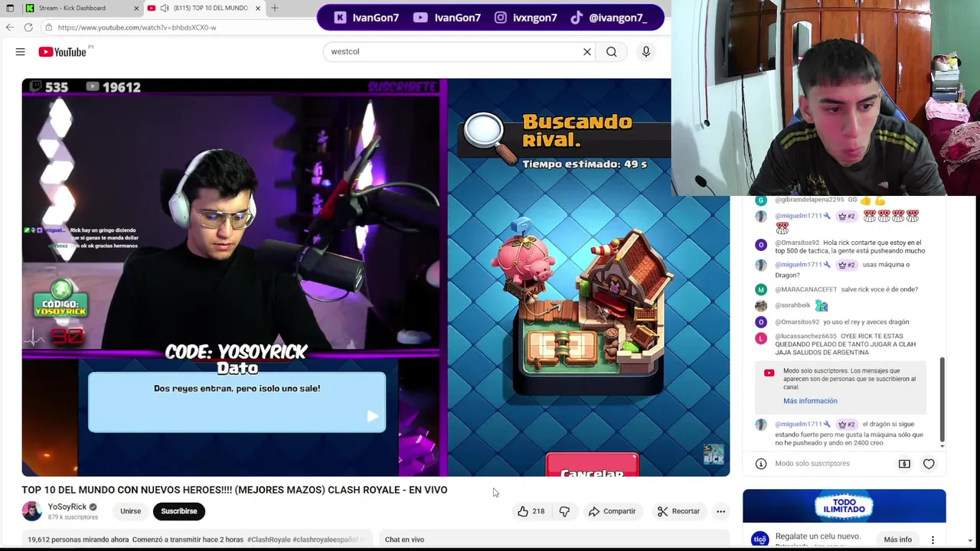Clip the stream with Recortar
Image resolution: width=980 pixels, height=551 pixels.
(678, 511)
